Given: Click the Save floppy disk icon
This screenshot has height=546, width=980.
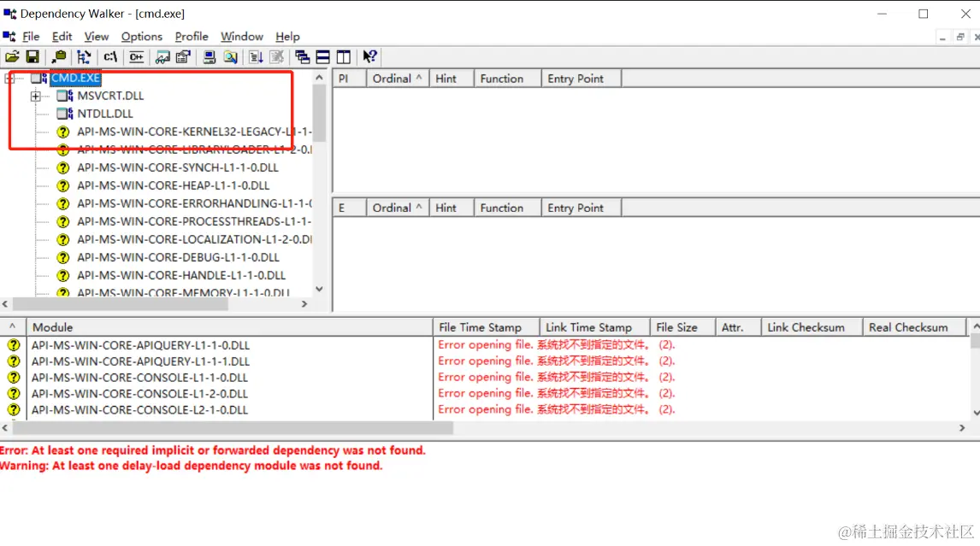Looking at the screenshot, I should tap(32, 57).
